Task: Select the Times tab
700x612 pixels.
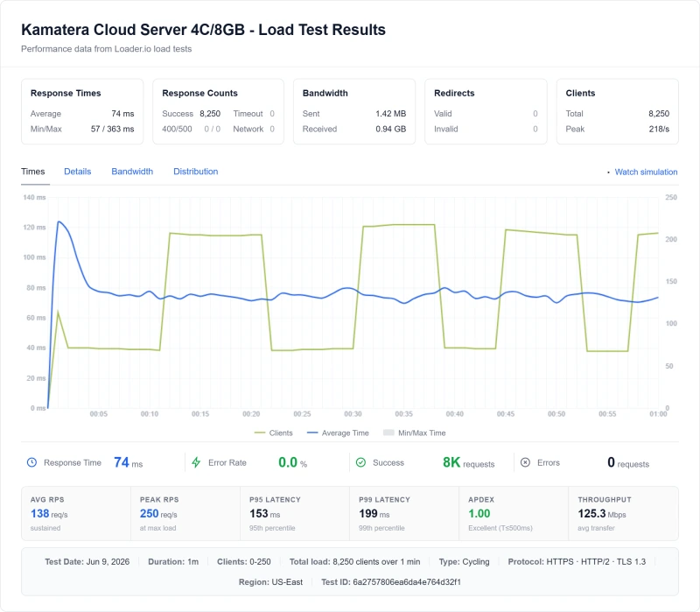Action: click(x=33, y=172)
